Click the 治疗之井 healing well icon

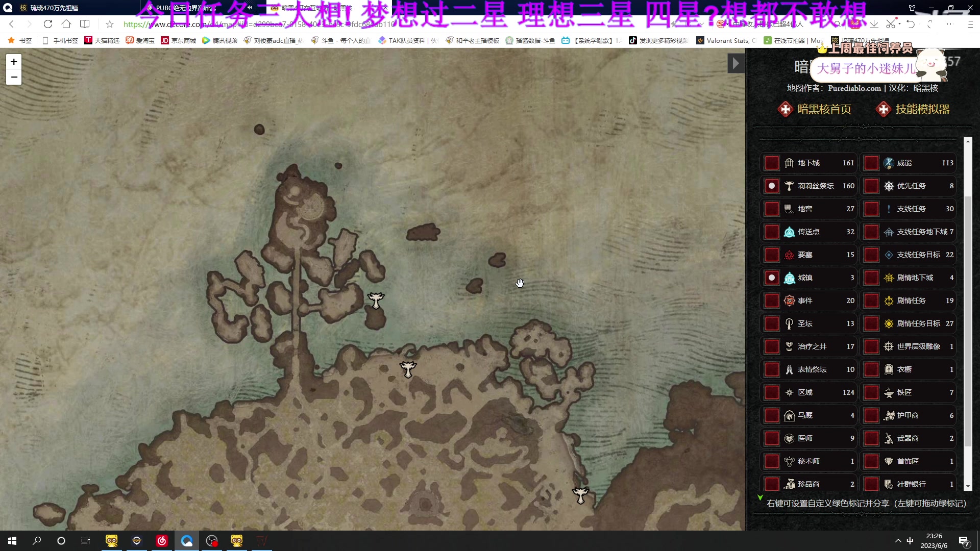(x=789, y=347)
